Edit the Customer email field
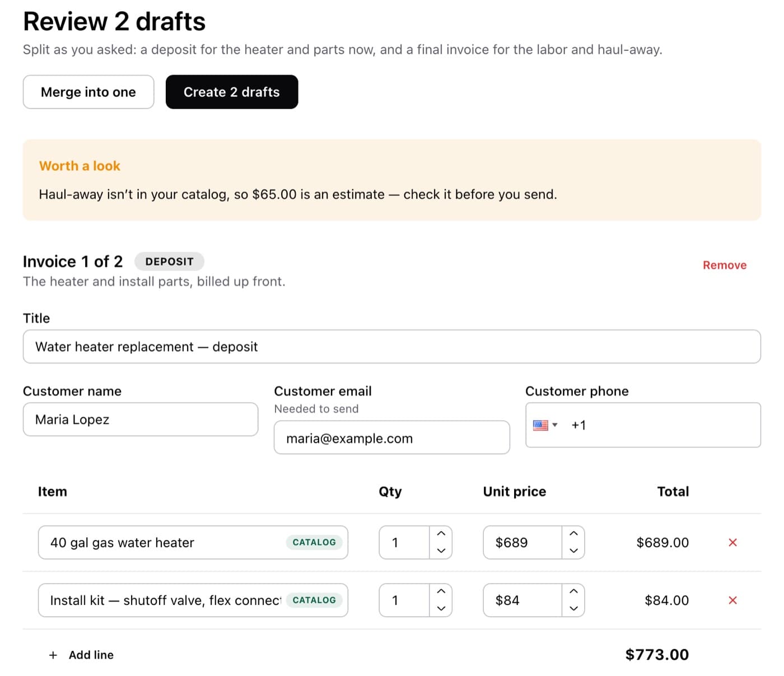Viewport: 784px width, 676px height. pos(392,437)
